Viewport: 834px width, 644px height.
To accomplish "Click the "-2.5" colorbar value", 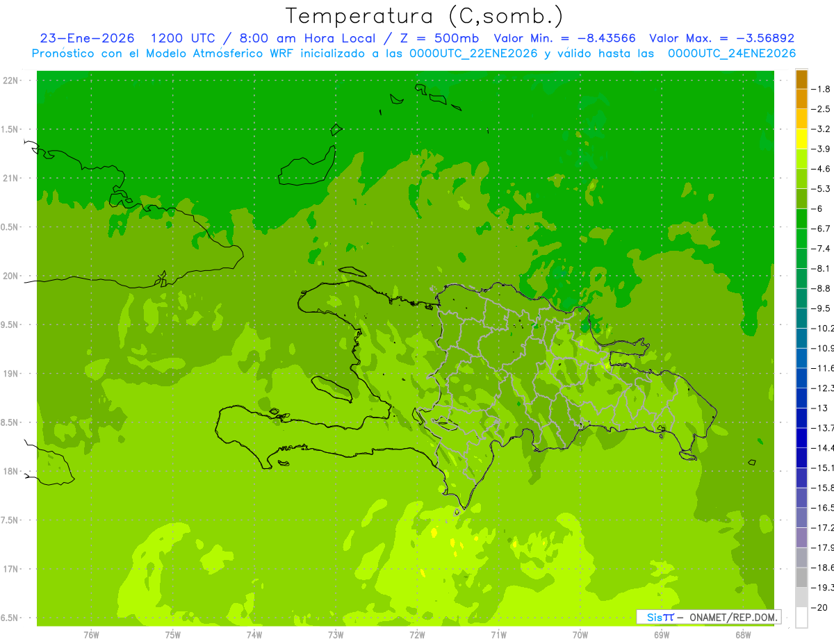I will 821,109.
